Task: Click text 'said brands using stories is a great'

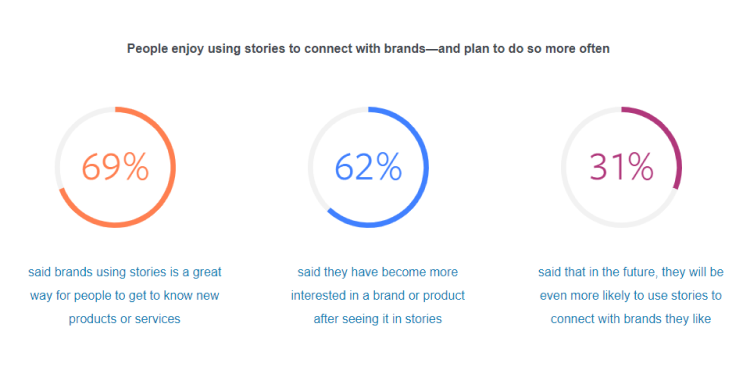Action: click(x=124, y=272)
